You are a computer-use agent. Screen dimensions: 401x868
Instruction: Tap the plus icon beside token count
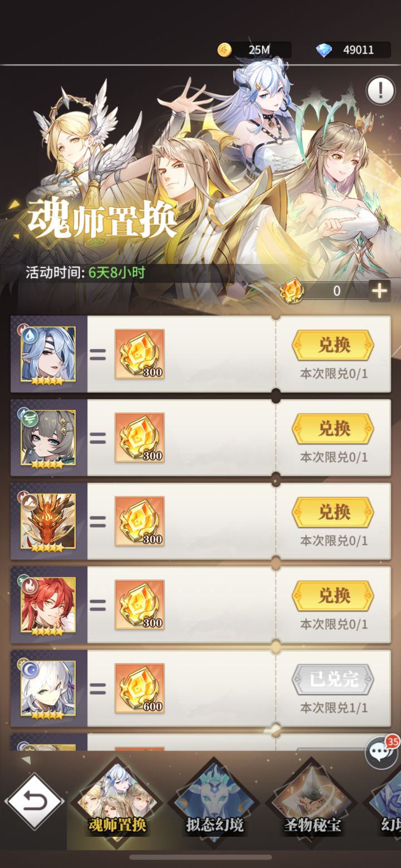pos(379,291)
